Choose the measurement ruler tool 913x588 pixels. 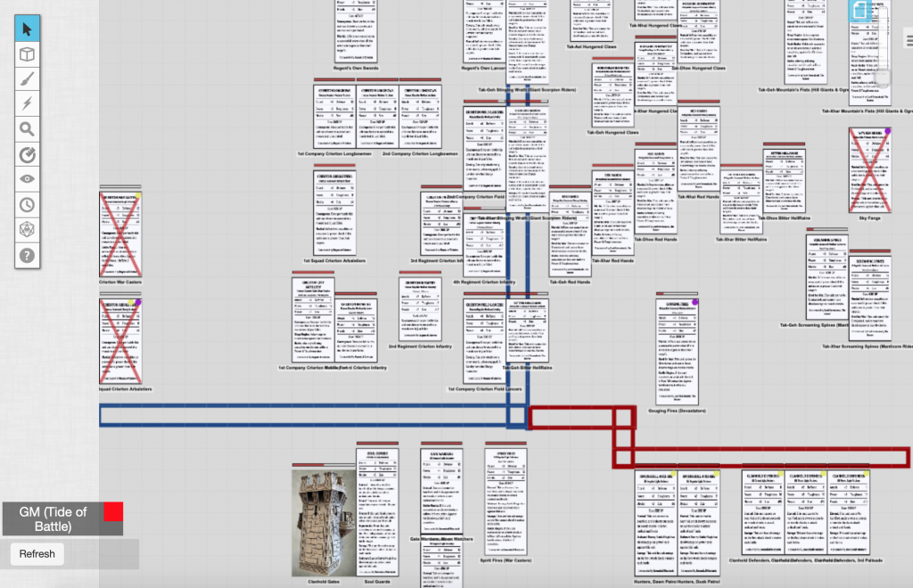27,153
